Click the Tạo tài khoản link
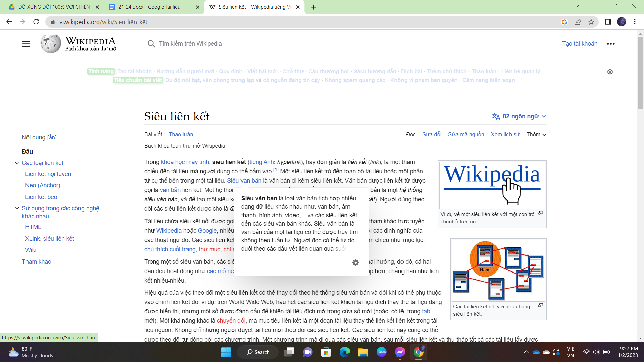The height and width of the screenshot is (362, 644). [580, 44]
